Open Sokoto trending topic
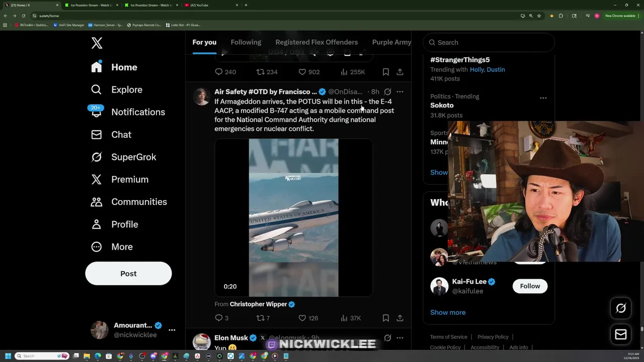Screen dimensions: 644x362 click(442, 105)
